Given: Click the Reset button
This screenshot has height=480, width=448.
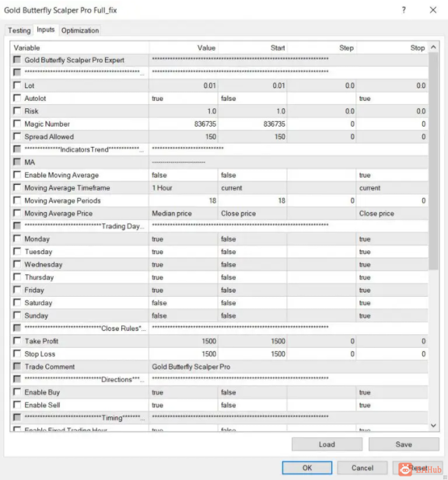Looking at the screenshot, I should pyautogui.click(x=418, y=467).
